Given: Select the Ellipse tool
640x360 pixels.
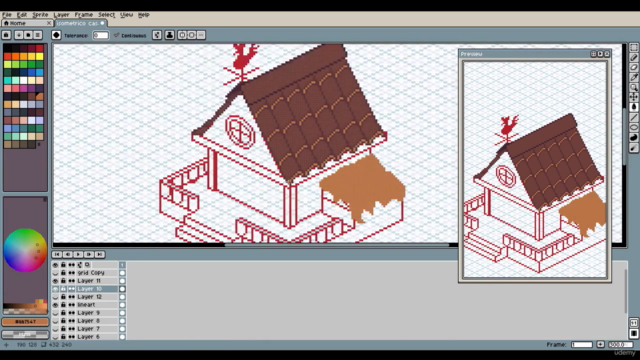Looking at the screenshot, I should tap(633, 127).
